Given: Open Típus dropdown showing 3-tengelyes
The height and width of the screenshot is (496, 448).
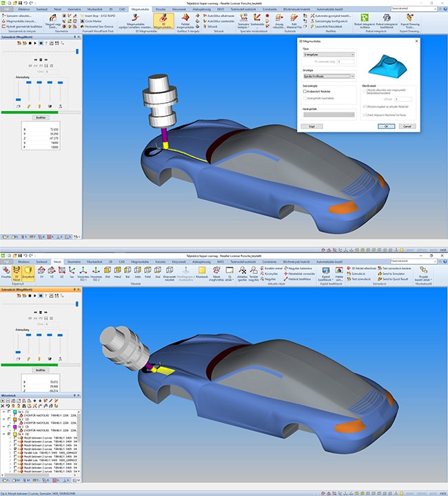Looking at the screenshot, I should coord(329,54).
